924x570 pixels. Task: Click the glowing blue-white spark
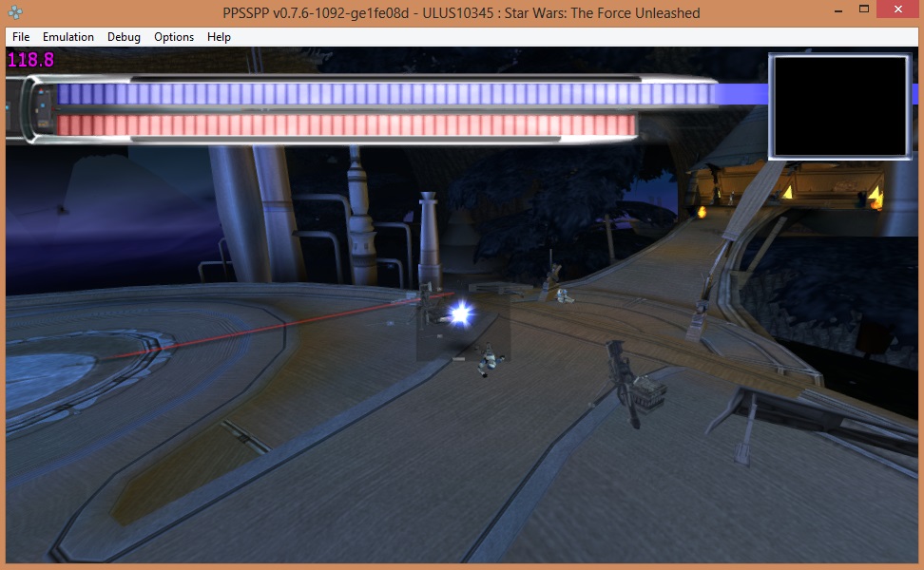click(x=462, y=313)
